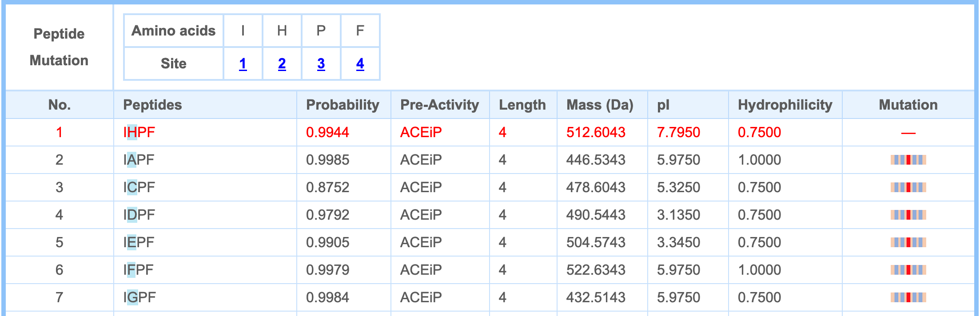
Task: Open the mutation icon for IAPF row
Action: pyautogui.click(x=908, y=160)
